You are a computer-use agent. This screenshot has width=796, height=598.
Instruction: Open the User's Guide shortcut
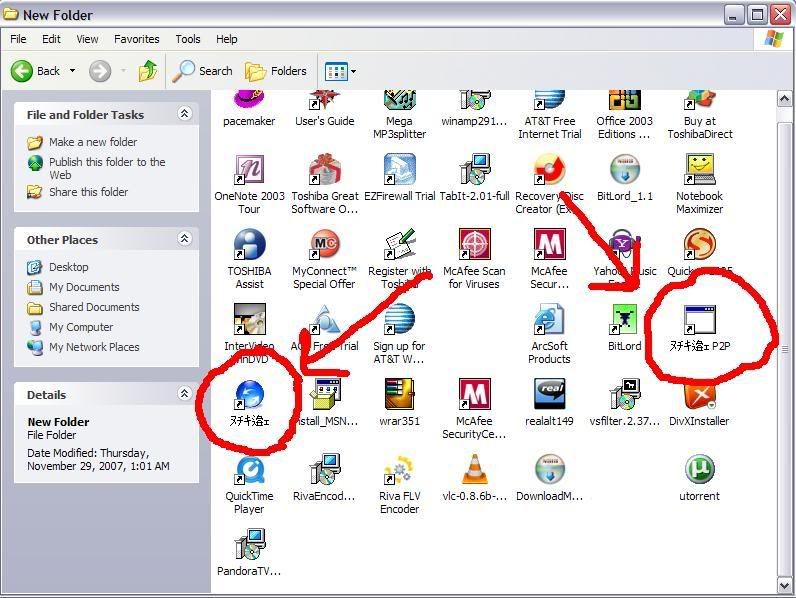324,99
